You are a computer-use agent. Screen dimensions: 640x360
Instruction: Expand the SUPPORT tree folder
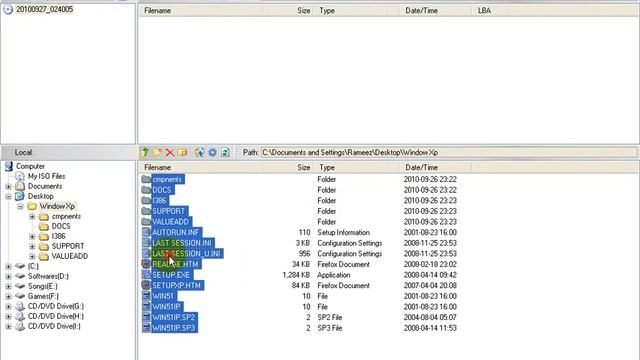(32, 246)
